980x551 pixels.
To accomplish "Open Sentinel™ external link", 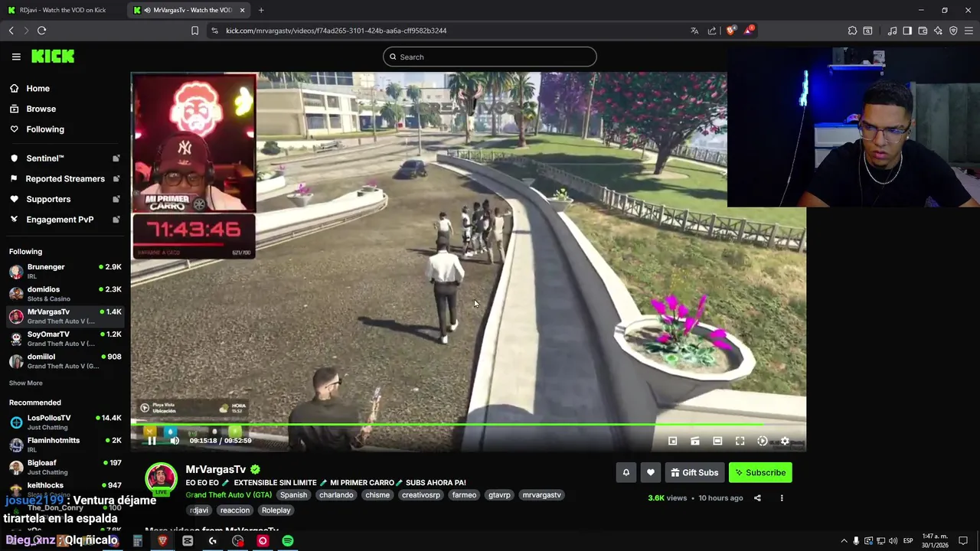I will [65, 158].
